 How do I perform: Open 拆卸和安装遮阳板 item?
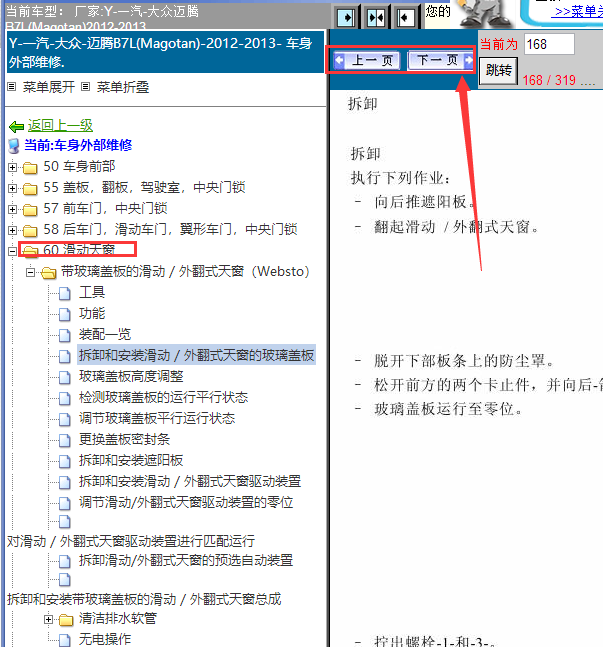(x=131, y=460)
